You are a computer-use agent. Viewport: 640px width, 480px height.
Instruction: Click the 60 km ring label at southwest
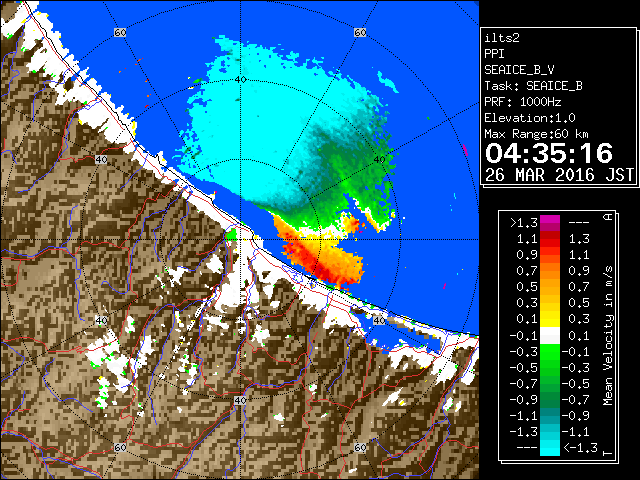tap(120, 447)
